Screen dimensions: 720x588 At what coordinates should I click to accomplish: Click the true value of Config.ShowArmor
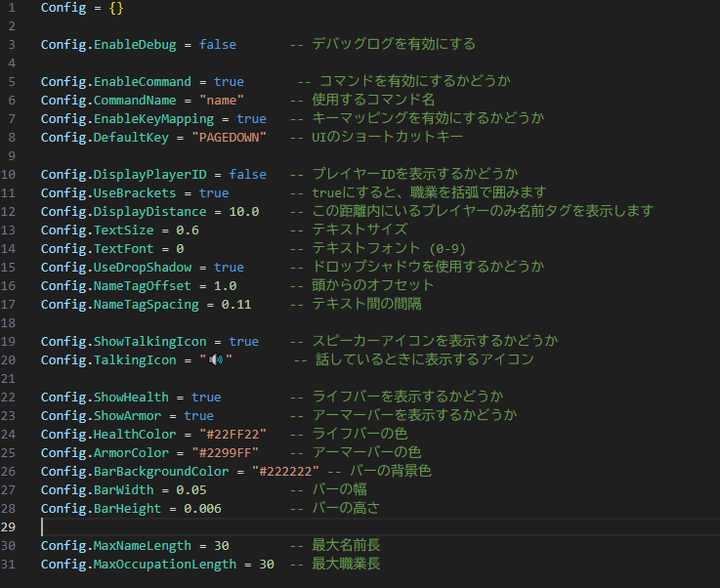click(x=198, y=415)
